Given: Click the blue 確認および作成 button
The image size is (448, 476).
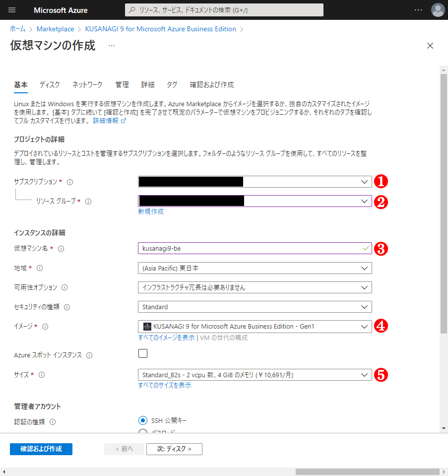Looking at the screenshot, I should click(41, 449).
